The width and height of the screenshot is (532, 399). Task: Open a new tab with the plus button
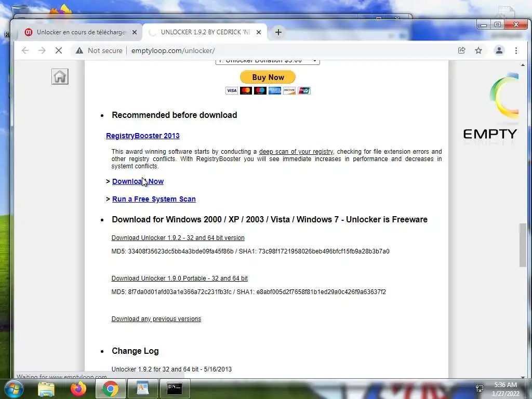point(278,32)
